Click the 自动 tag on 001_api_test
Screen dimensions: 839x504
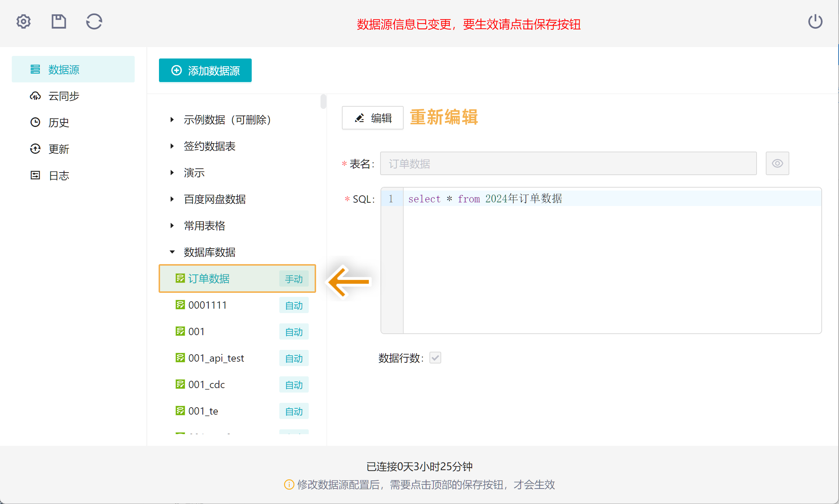[x=294, y=358]
